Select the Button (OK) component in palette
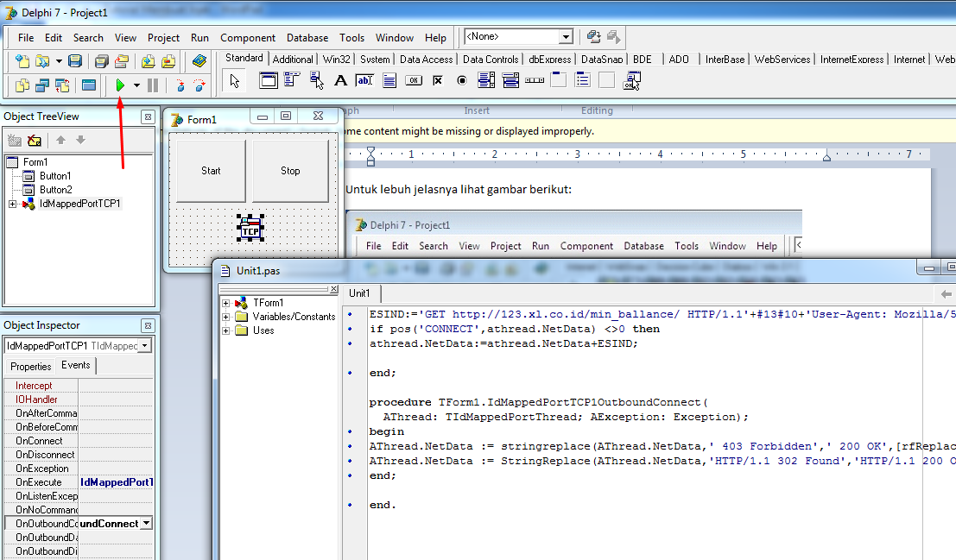 coord(414,80)
